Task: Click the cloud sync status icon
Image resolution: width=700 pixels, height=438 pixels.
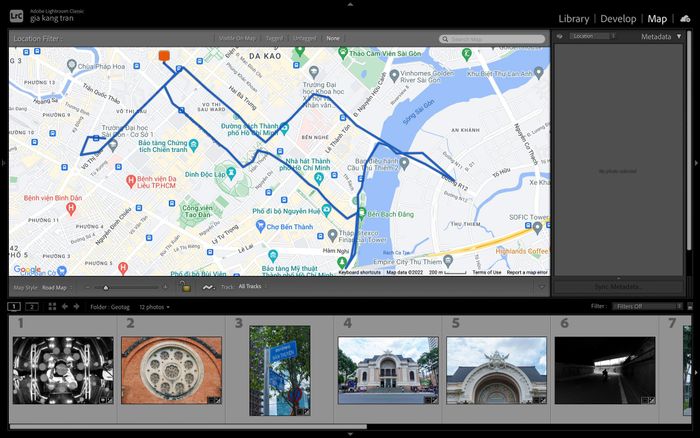Action: click(x=685, y=19)
